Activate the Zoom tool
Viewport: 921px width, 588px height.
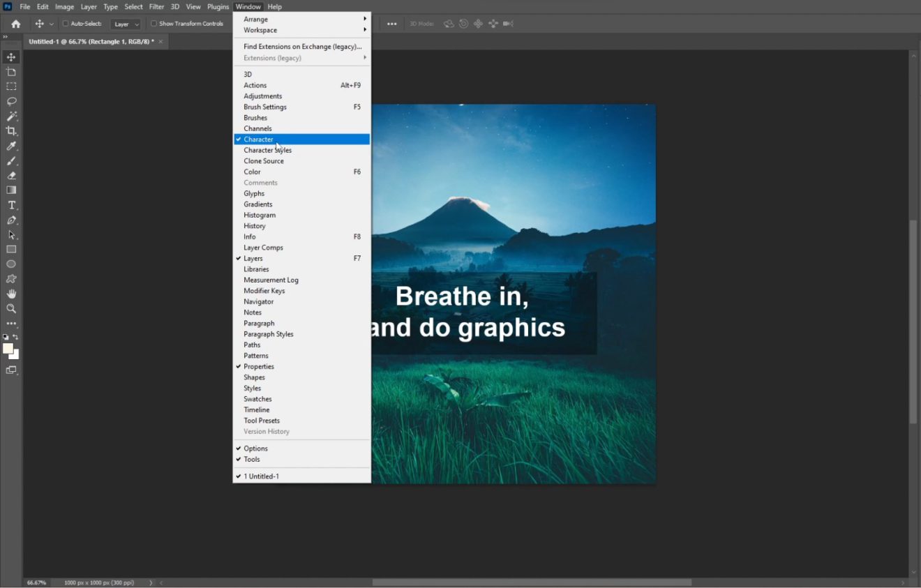coord(10,308)
